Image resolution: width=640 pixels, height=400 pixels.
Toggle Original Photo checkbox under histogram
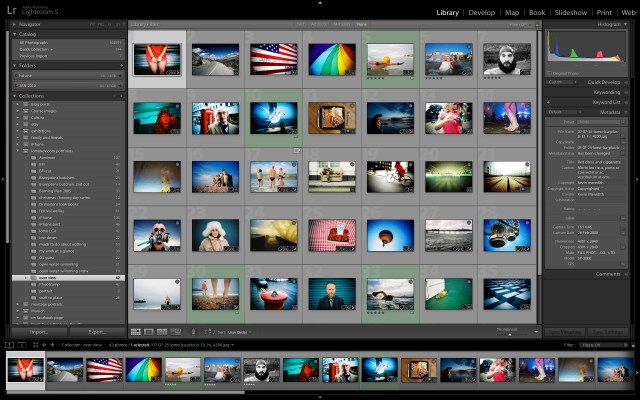click(x=549, y=73)
